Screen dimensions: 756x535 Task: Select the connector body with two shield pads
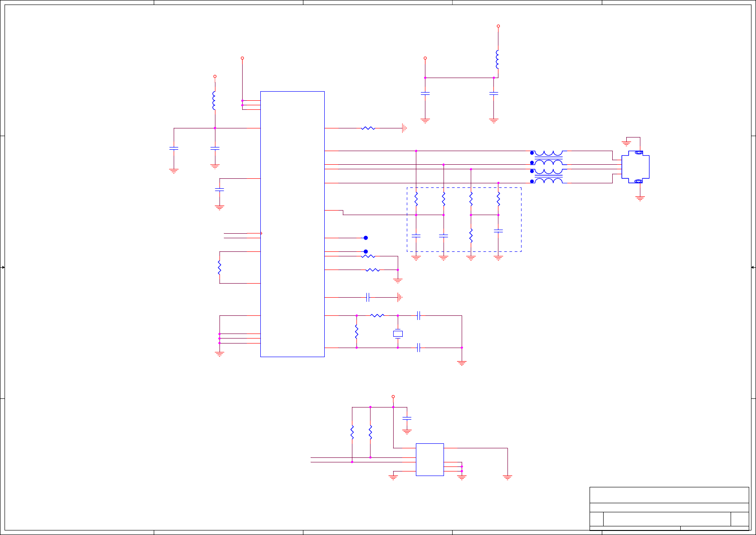635,167
